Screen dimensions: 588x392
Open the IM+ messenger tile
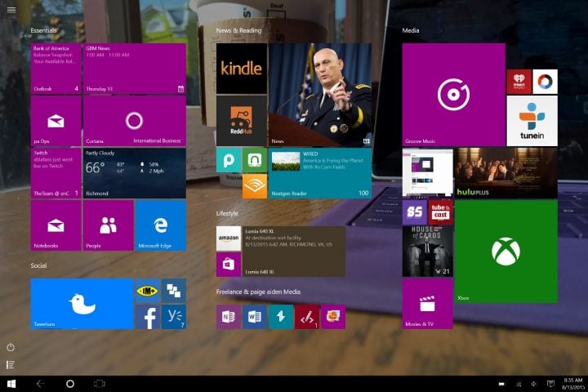[x=148, y=291]
